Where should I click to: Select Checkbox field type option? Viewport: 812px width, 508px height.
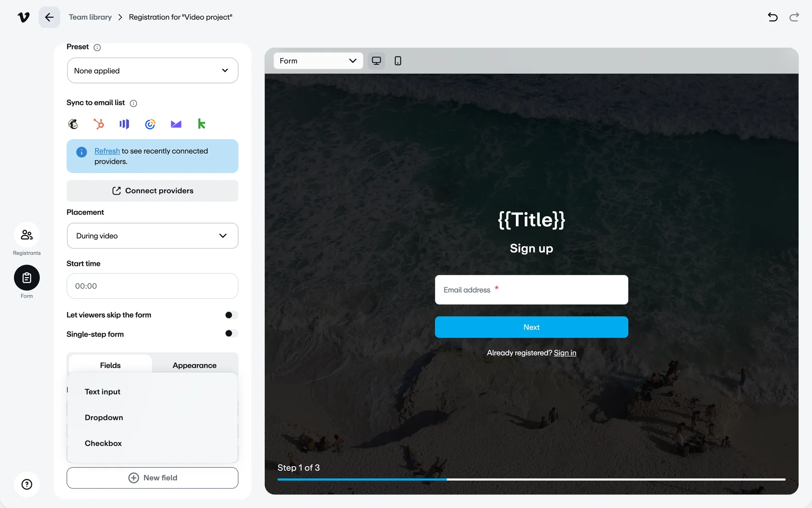pos(103,443)
